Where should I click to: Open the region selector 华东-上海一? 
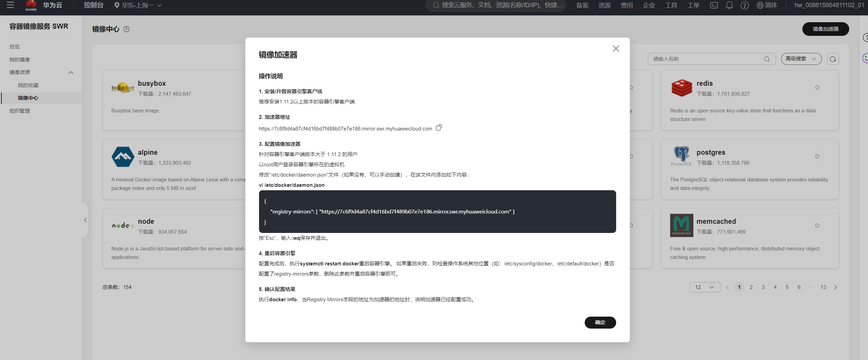click(138, 5)
